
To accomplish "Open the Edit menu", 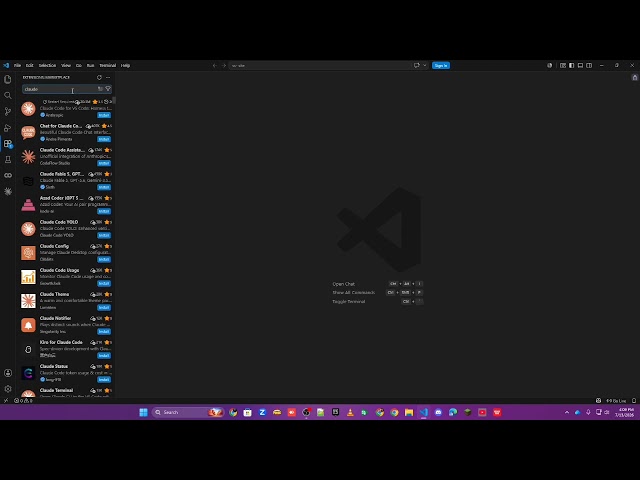I will [x=29, y=65].
